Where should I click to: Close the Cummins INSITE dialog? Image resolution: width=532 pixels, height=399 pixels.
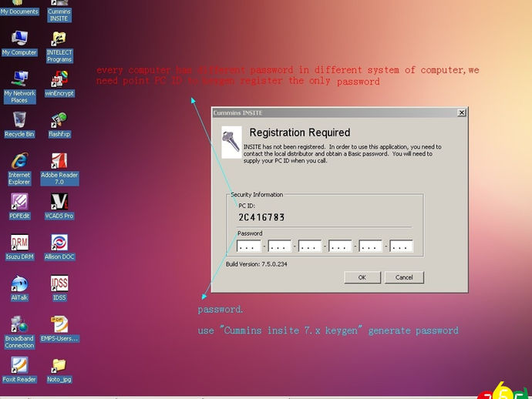click(x=461, y=112)
